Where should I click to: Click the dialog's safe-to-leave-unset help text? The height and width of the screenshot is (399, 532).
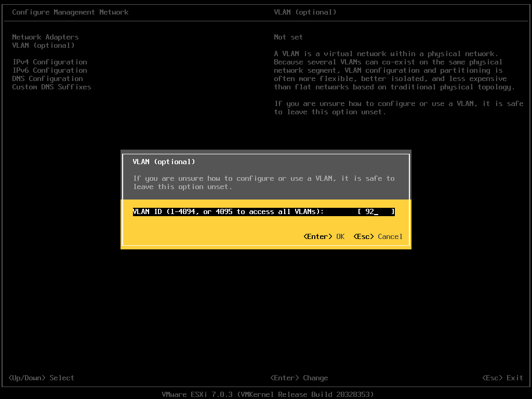point(263,182)
